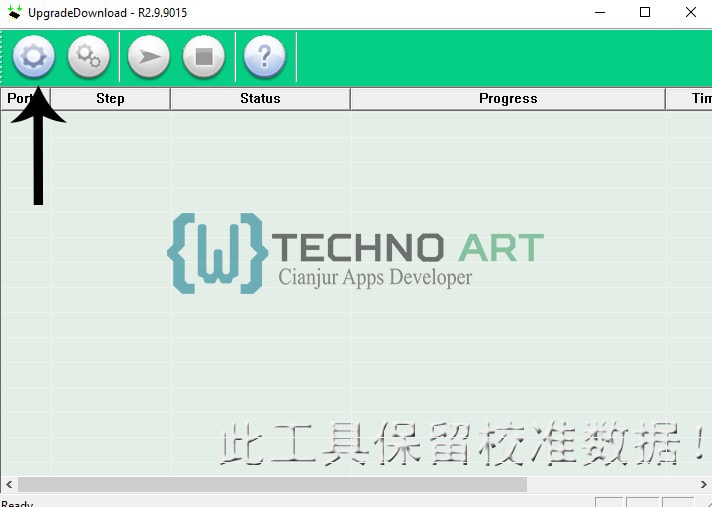The width and height of the screenshot is (712, 507).
Task: Click the Port column header
Action: tap(25, 98)
